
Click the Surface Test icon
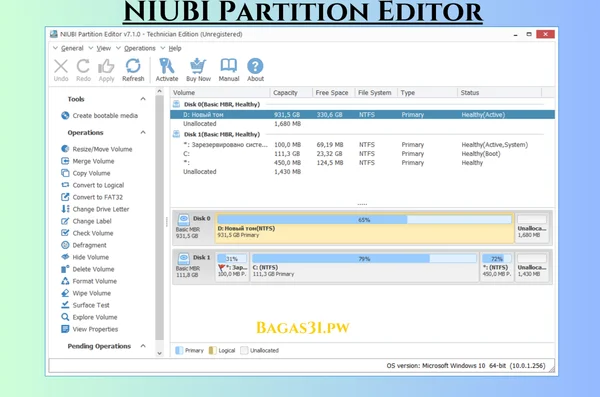(65, 305)
